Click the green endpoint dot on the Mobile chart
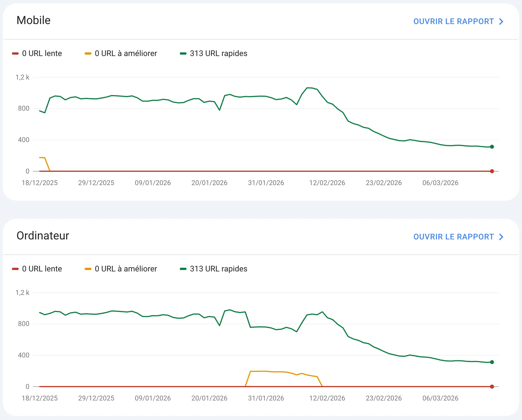This screenshot has width=522, height=420. [x=492, y=147]
